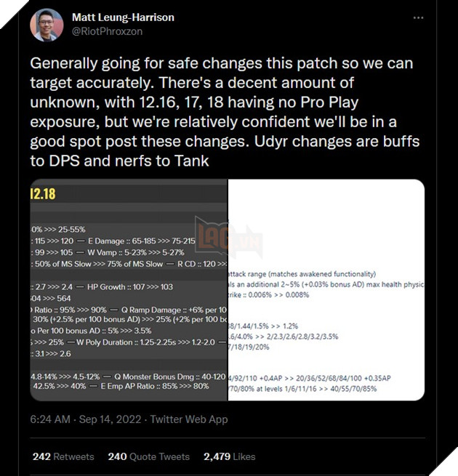This screenshot has width=458, height=476.
Task: Click the 'Q Monster Bonus Dmg' line
Action: pos(170,376)
